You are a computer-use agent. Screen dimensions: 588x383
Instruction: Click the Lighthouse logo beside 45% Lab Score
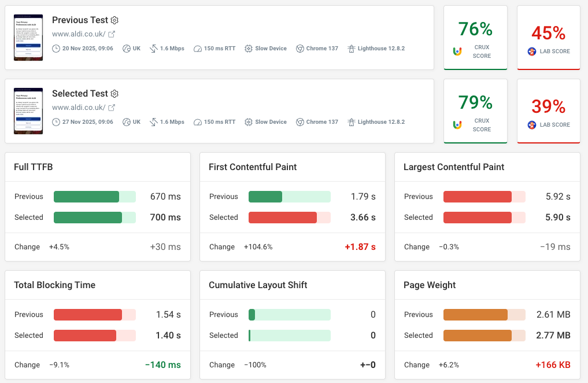coord(531,51)
